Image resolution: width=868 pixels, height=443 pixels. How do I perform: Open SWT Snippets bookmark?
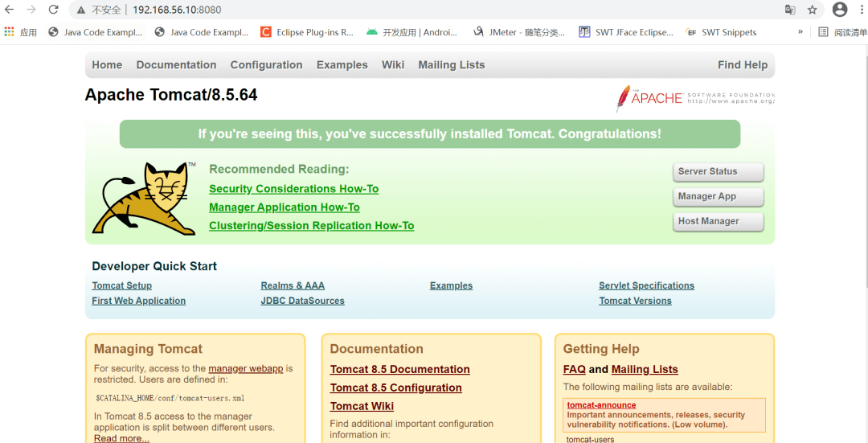[x=721, y=32]
